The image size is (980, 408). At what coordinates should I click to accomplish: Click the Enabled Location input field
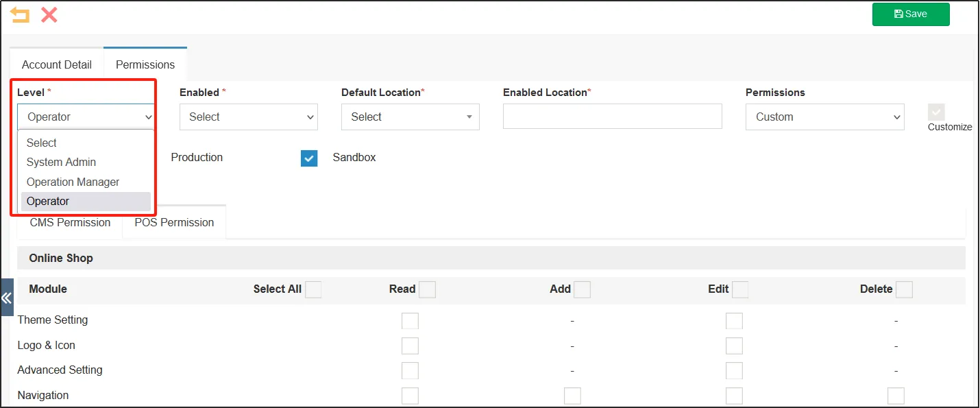[612, 117]
